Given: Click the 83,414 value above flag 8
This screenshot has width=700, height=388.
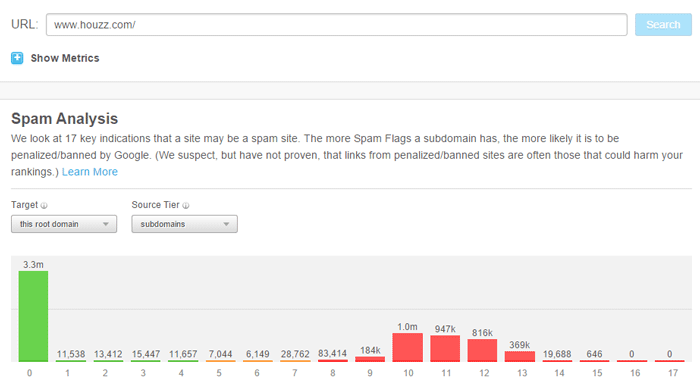Looking at the screenshot, I should 333,353.
